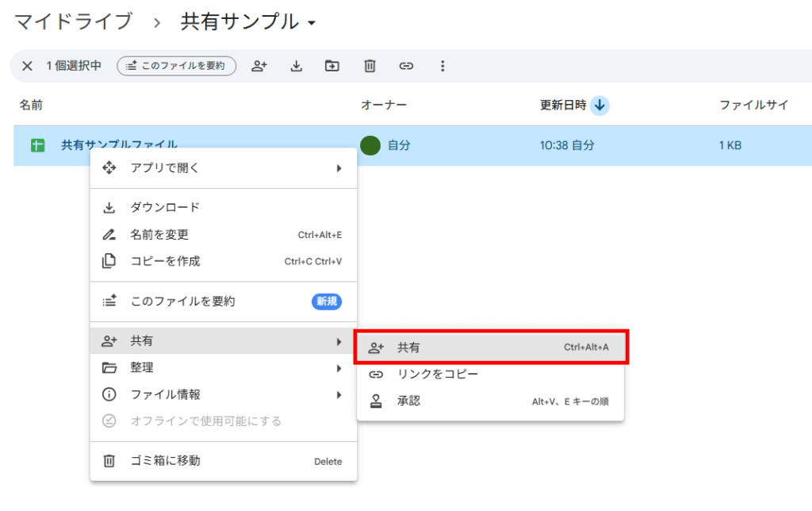Viewport: 812px width, 511px height.
Task: Open the 共有サンプル breadcrumb dropdown arrow
Action: tap(311, 22)
